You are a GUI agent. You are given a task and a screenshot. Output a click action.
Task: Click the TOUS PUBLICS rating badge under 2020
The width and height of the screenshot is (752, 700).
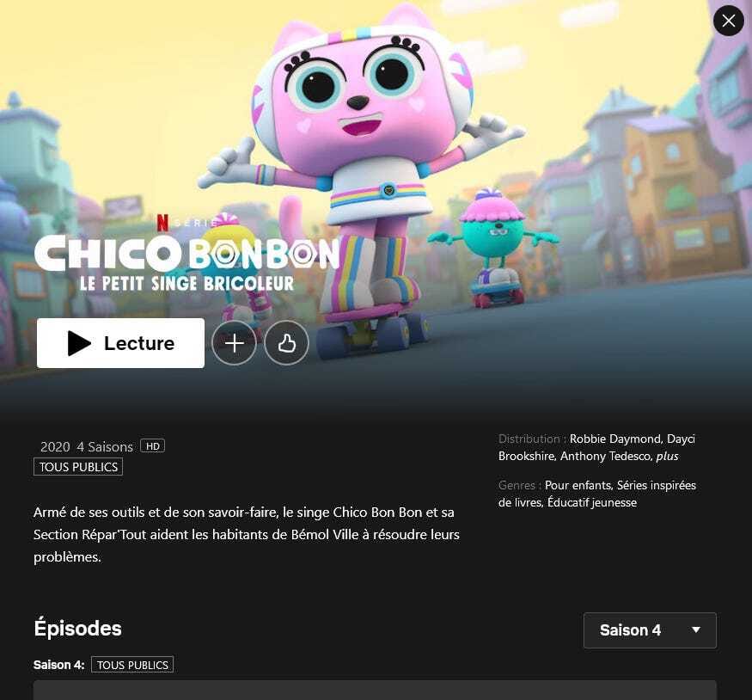click(78, 467)
